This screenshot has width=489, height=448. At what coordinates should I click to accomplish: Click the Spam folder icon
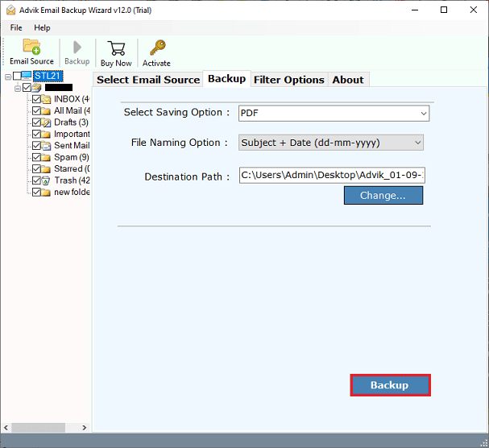(46, 157)
